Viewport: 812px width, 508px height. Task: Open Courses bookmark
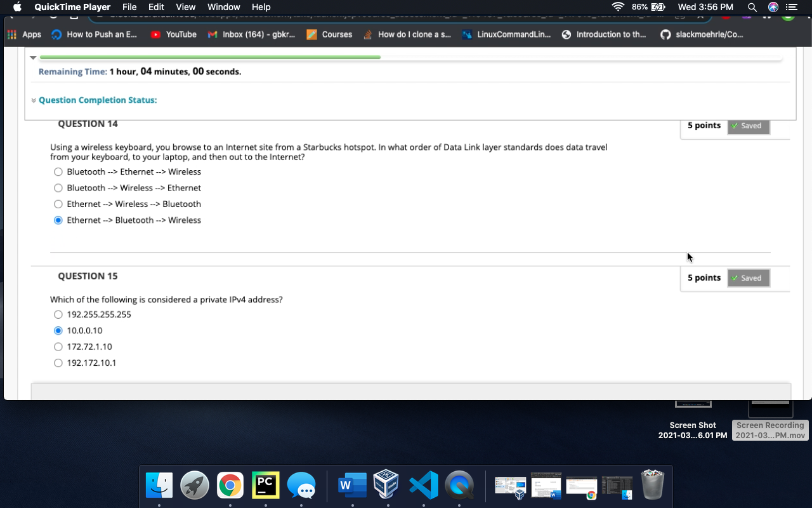tap(329, 34)
